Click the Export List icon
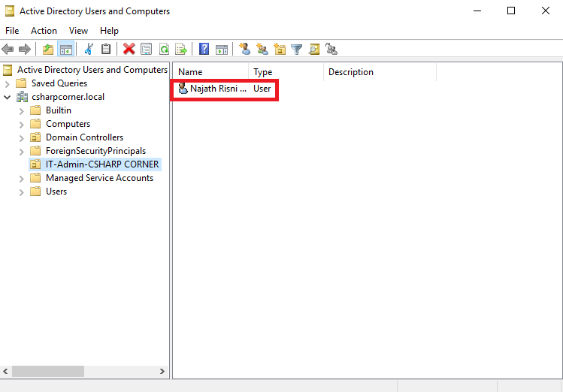The image size is (563, 392). 181,49
